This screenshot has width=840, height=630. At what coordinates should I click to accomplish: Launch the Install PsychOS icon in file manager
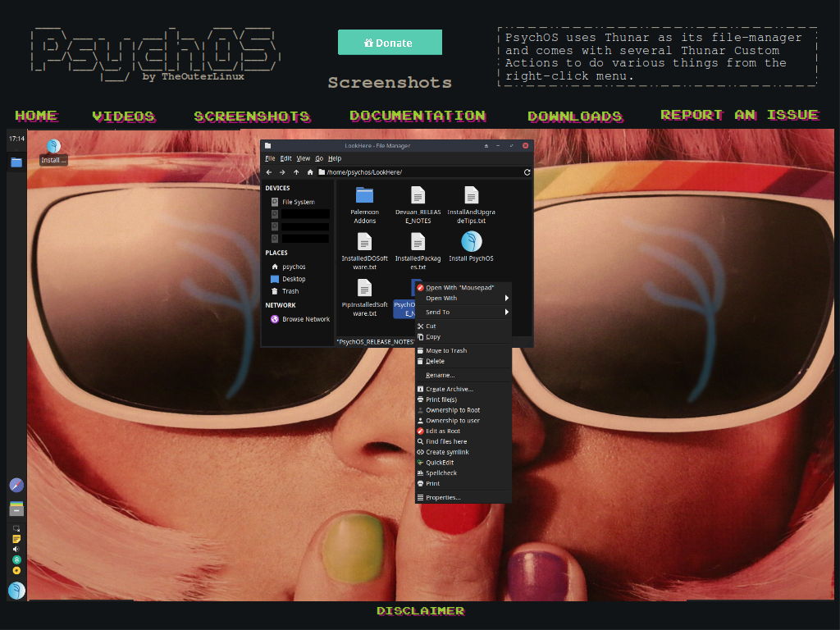(472, 242)
